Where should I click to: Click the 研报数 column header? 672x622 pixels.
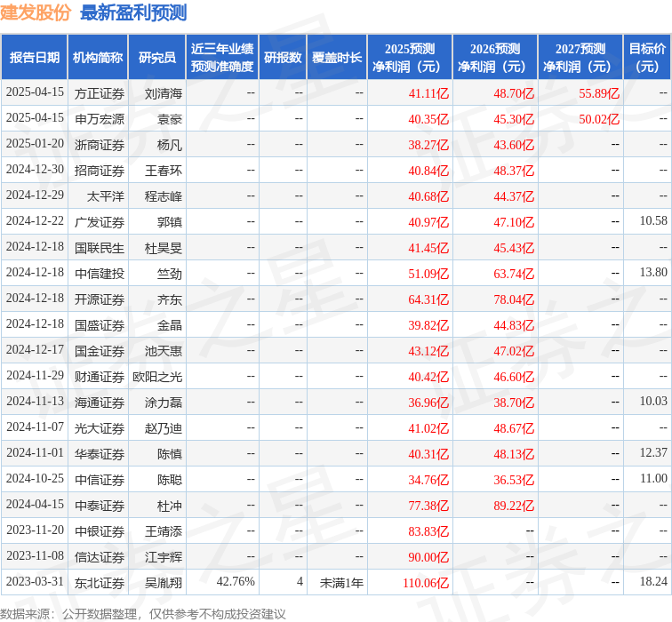(x=283, y=58)
